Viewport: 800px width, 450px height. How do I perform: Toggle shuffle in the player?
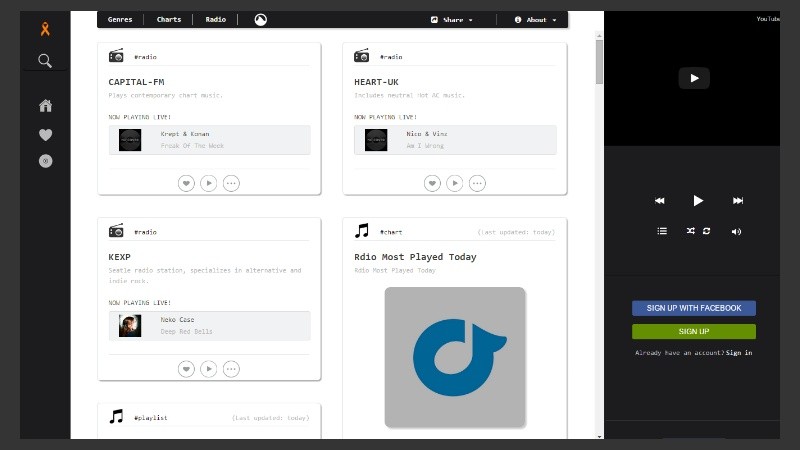690,231
